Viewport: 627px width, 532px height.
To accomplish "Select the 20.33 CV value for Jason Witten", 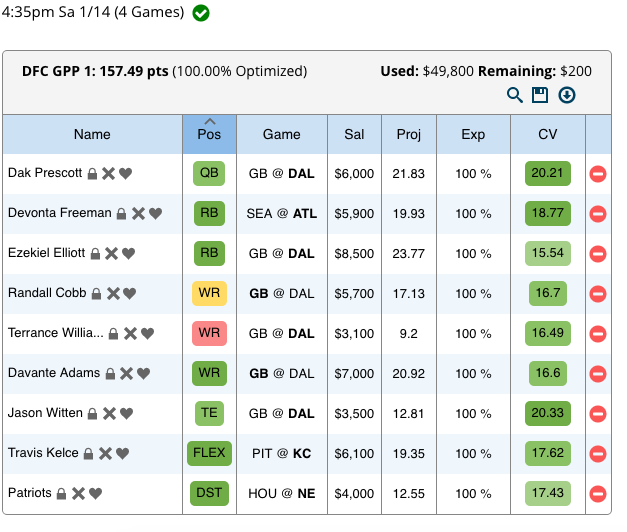I will pos(547,413).
